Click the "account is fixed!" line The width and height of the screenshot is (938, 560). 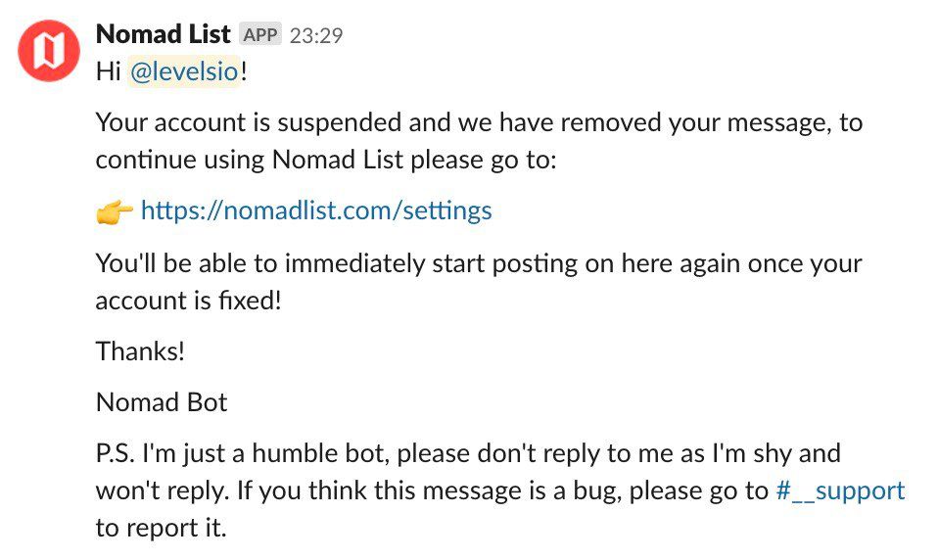point(188,301)
